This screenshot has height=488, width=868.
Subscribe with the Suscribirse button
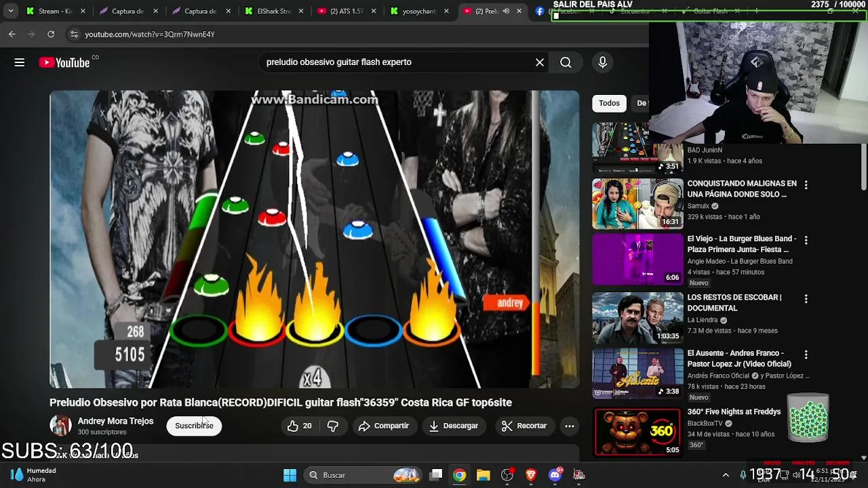[194, 426]
